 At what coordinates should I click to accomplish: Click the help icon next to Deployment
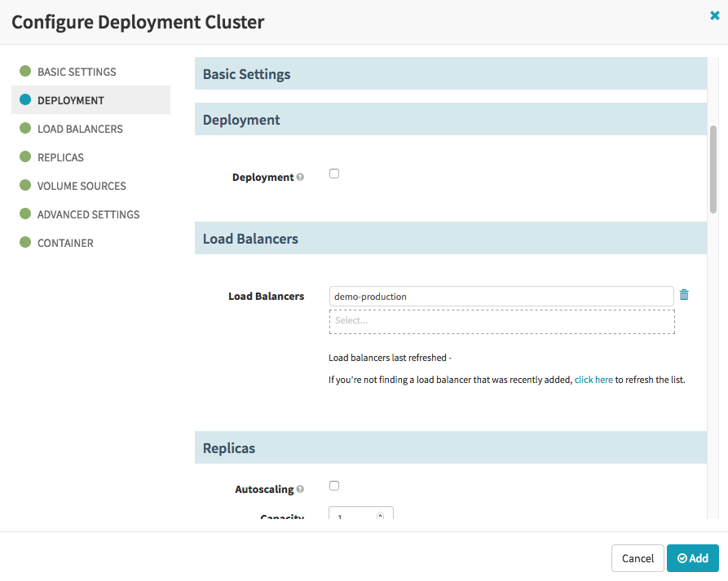coord(300,178)
